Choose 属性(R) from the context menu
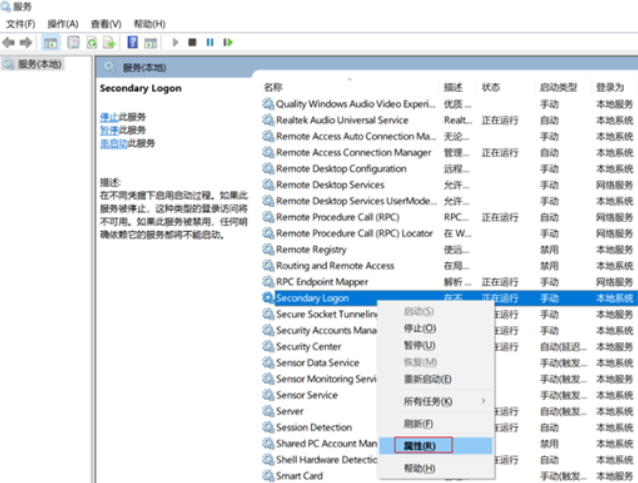Viewport: 638px width, 483px height. (x=419, y=445)
